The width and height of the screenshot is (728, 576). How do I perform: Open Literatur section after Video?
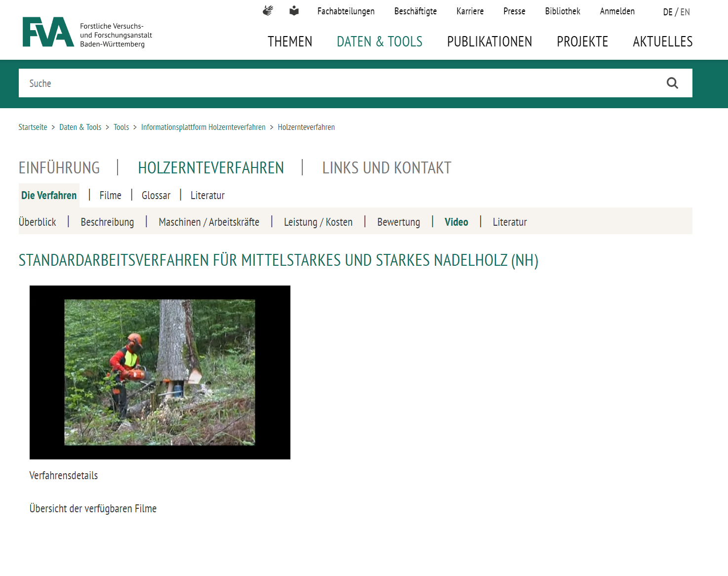click(510, 222)
